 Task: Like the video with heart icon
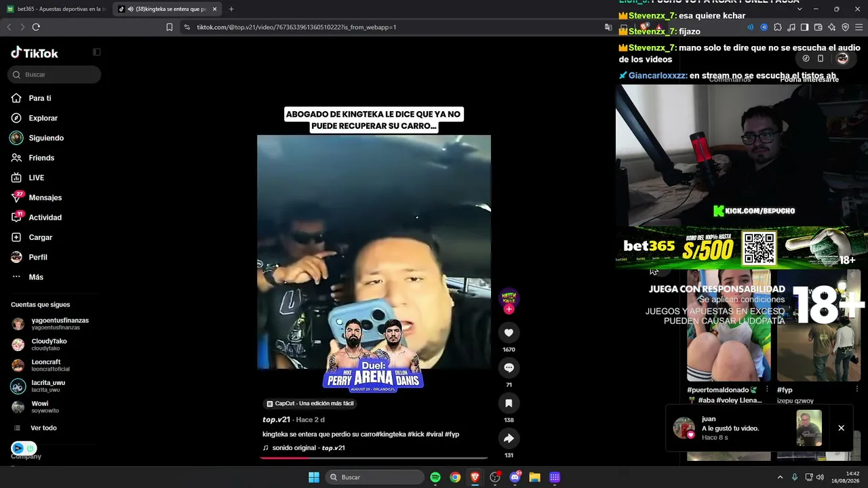tap(509, 332)
